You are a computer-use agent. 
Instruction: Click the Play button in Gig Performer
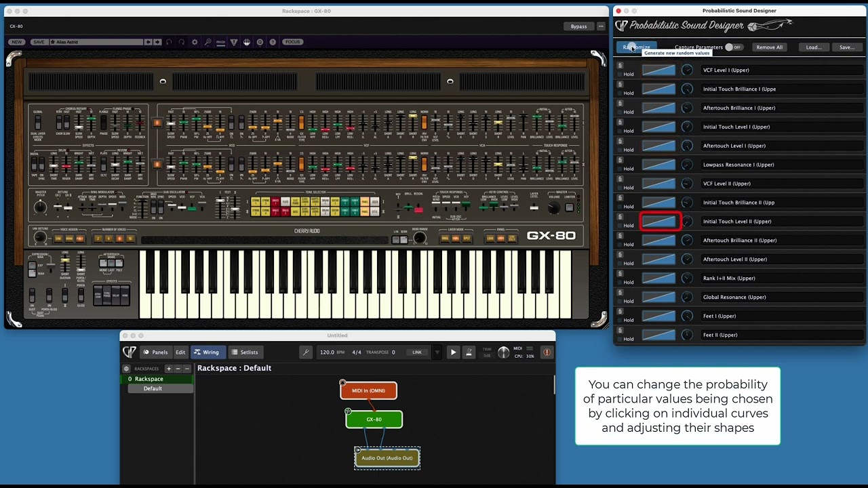453,352
